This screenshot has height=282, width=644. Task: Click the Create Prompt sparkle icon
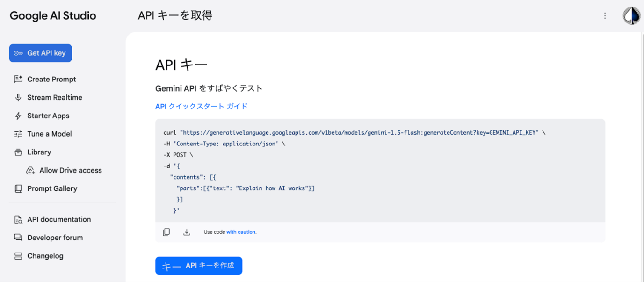click(x=18, y=79)
